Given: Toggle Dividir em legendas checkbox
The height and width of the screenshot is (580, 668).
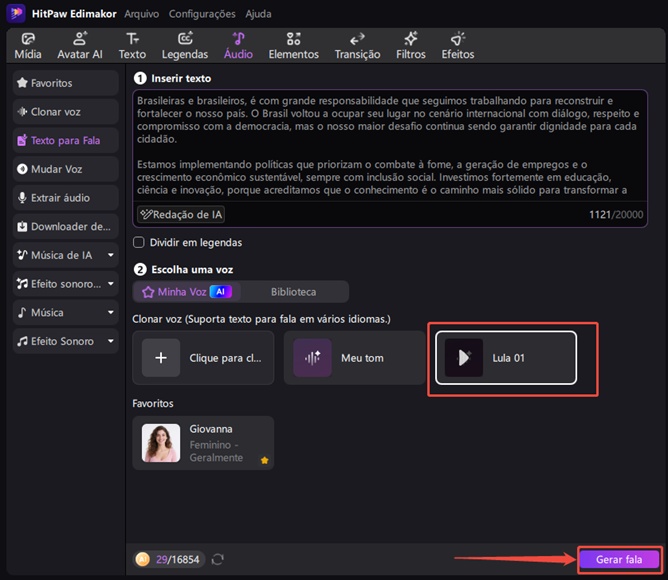Looking at the screenshot, I should pos(138,242).
